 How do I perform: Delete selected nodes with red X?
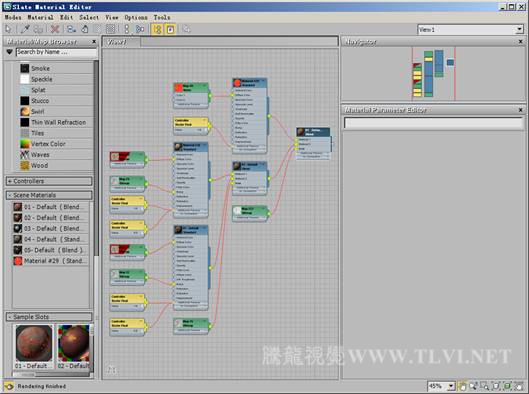55,29
